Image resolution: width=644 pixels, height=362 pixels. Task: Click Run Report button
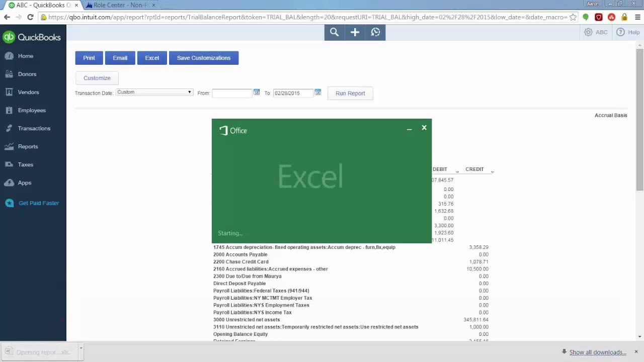350,93
